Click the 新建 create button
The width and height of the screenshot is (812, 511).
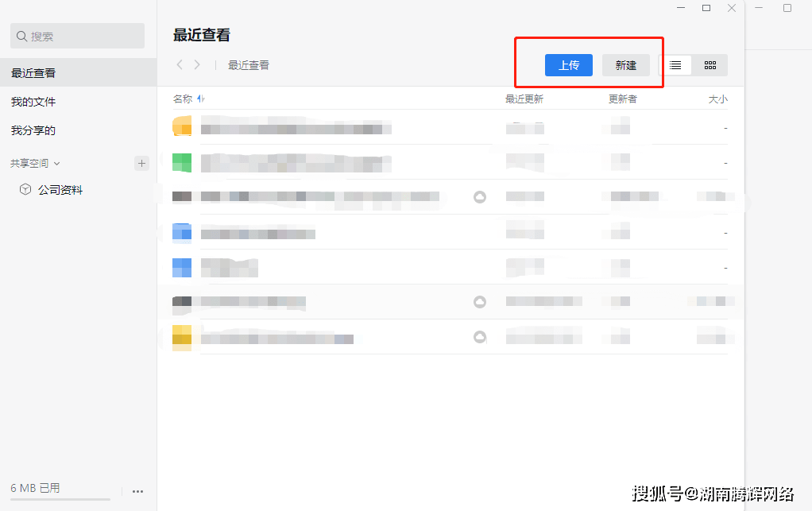coord(625,65)
